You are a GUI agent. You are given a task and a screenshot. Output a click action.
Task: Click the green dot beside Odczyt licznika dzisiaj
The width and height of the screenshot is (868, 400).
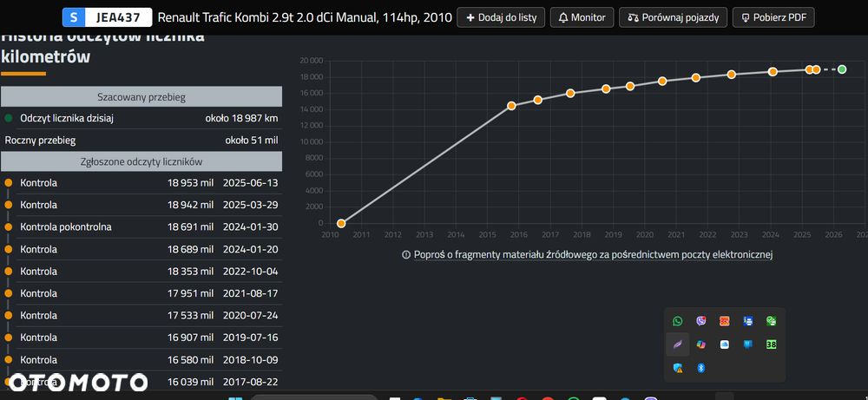pyautogui.click(x=9, y=118)
